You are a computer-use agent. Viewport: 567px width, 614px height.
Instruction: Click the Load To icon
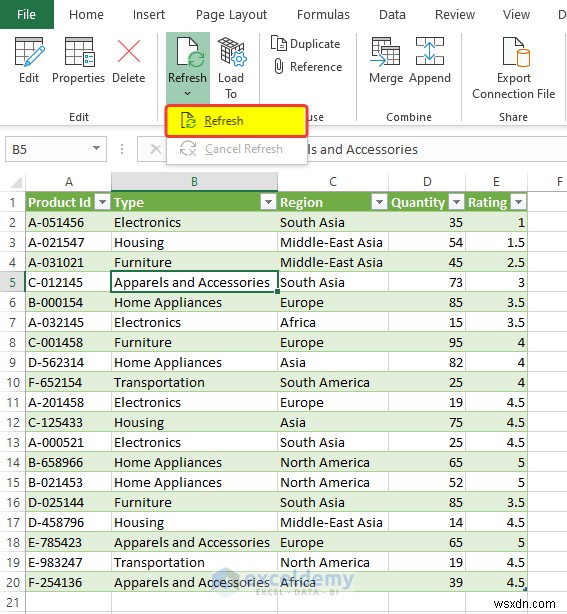point(231,51)
